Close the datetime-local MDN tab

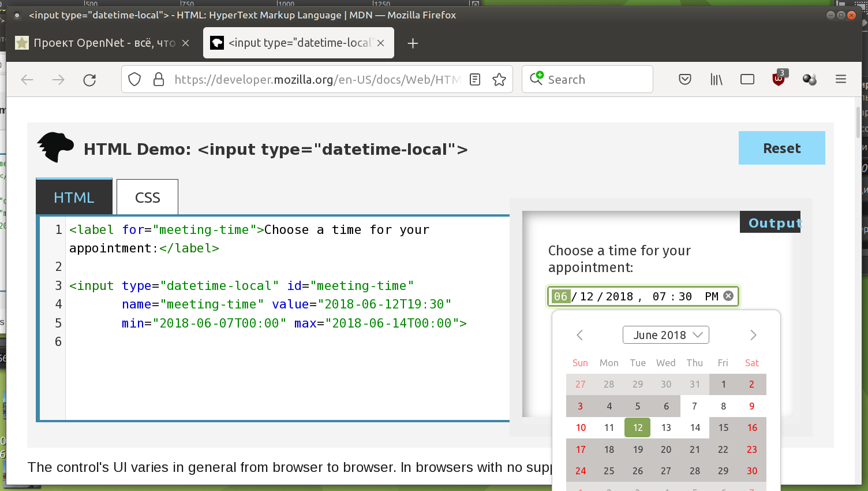tap(381, 43)
